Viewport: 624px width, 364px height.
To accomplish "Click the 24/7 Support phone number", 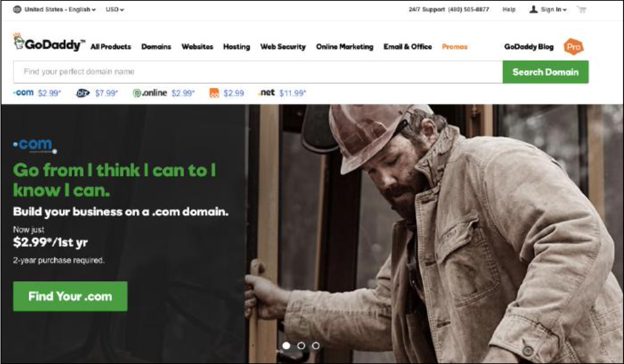I will point(468,9).
